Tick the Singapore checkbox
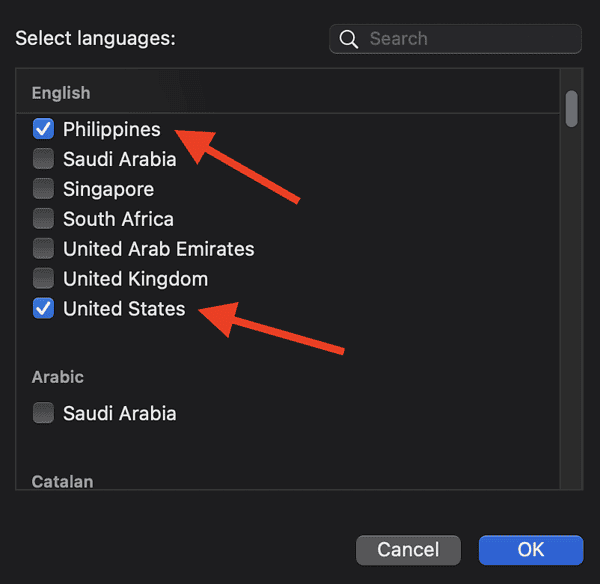This screenshot has height=584, width=600. 43,189
